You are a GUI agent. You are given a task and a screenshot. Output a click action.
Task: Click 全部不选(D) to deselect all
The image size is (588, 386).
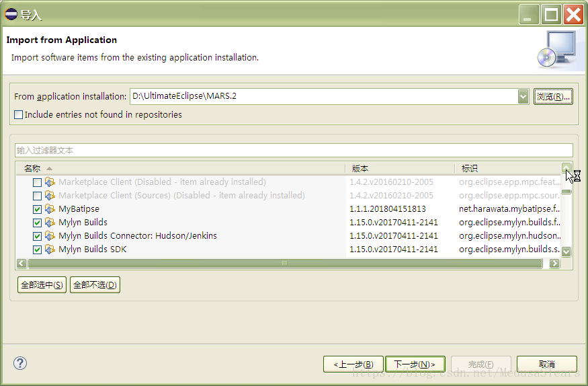click(95, 284)
